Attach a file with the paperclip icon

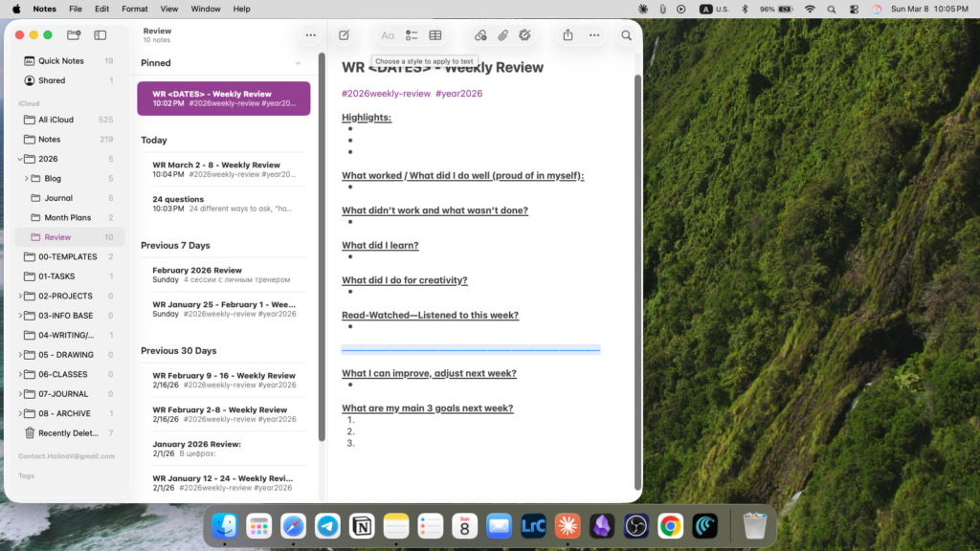(502, 35)
